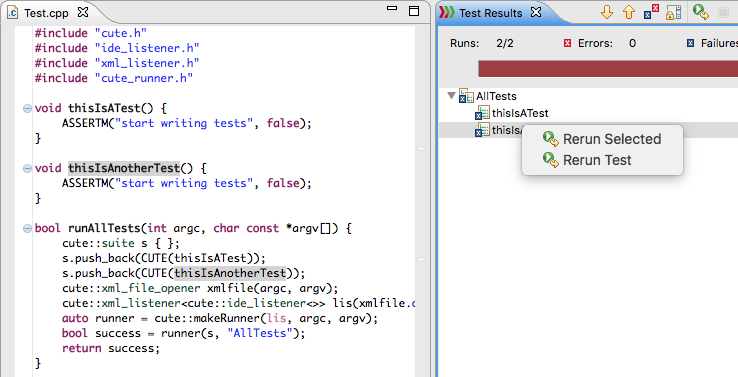Click the icon of the highlighted test row
This screenshot has width=738, height=377.
[x=482, y=130]
